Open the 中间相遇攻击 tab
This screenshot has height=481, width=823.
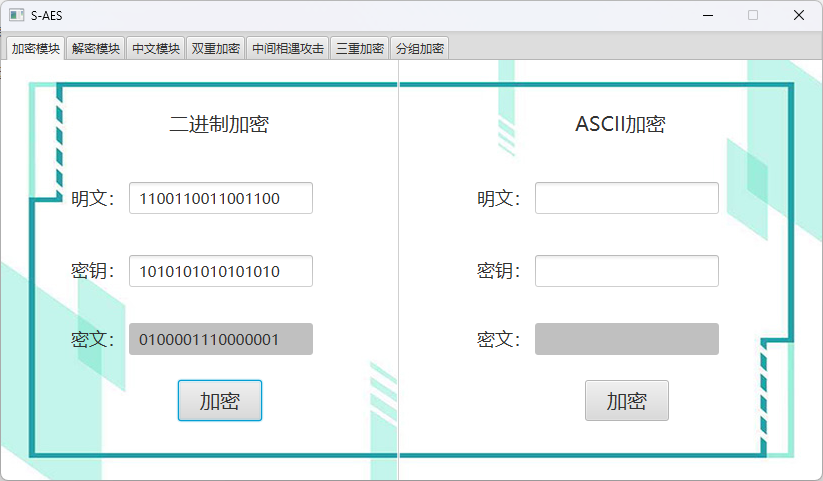(x=287, y=48)
